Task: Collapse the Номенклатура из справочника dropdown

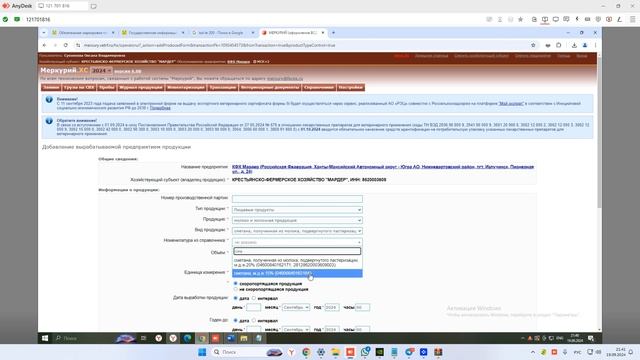Action: click(x=297, y=242)
